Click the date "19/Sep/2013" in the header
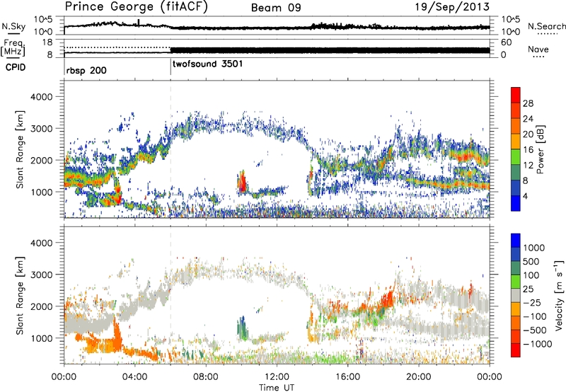 coord(452,6)
